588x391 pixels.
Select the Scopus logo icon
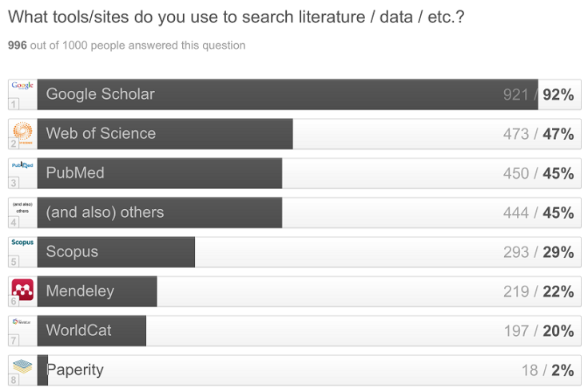[x=22, y=243]
